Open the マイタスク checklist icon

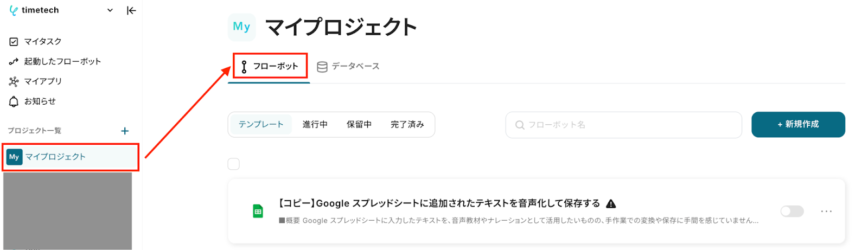[x=14, y=42]
